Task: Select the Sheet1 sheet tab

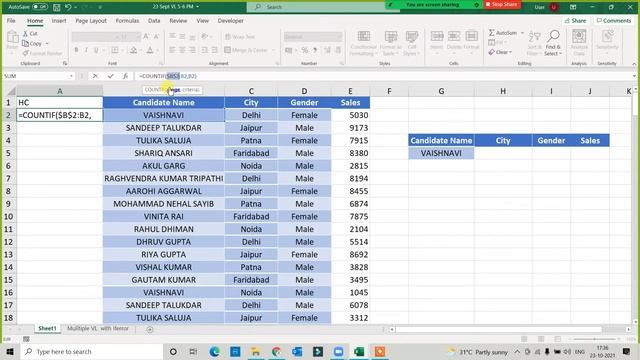Action: click(x=47, y=329)
